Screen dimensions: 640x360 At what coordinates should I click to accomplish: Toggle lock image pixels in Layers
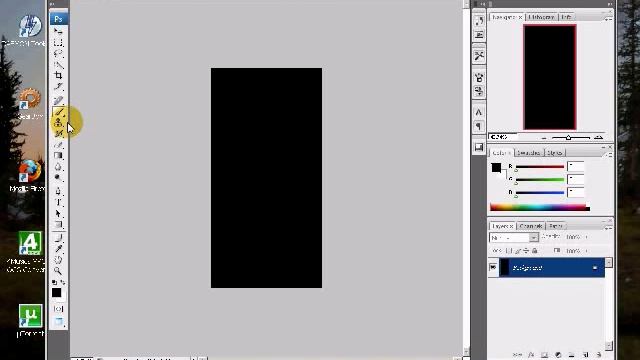(517, 251)
